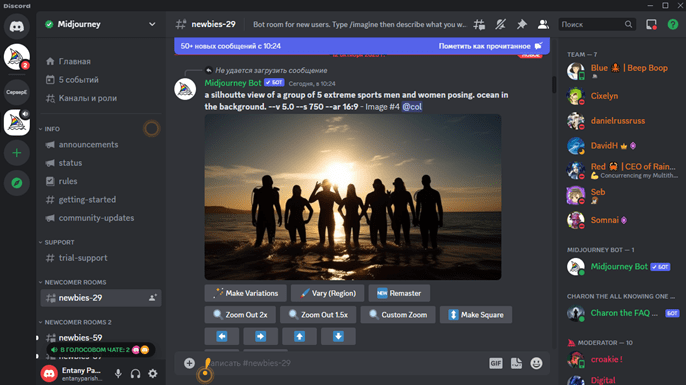Open the Help question mark icon
This screenshot has height=385, width=686.
(x=673, y=24)
